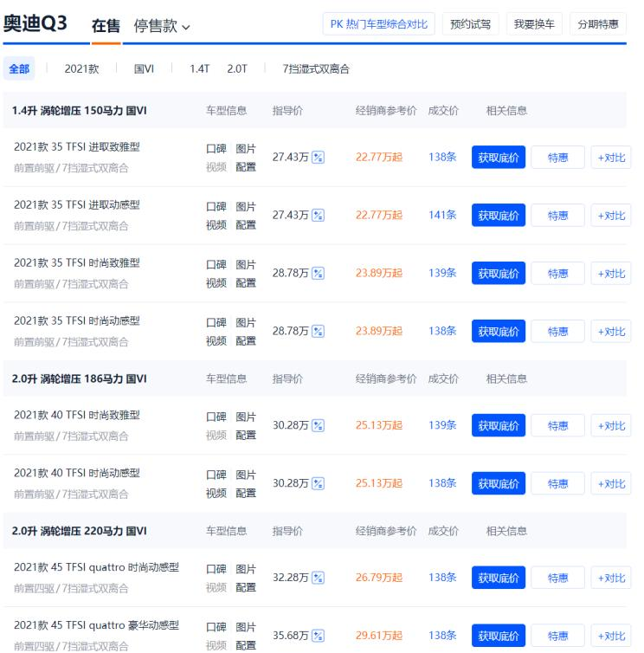Add 35 TFSI 时尚动感型 to comparison
The width and height of the screenshot is (644, 653).
611,332
